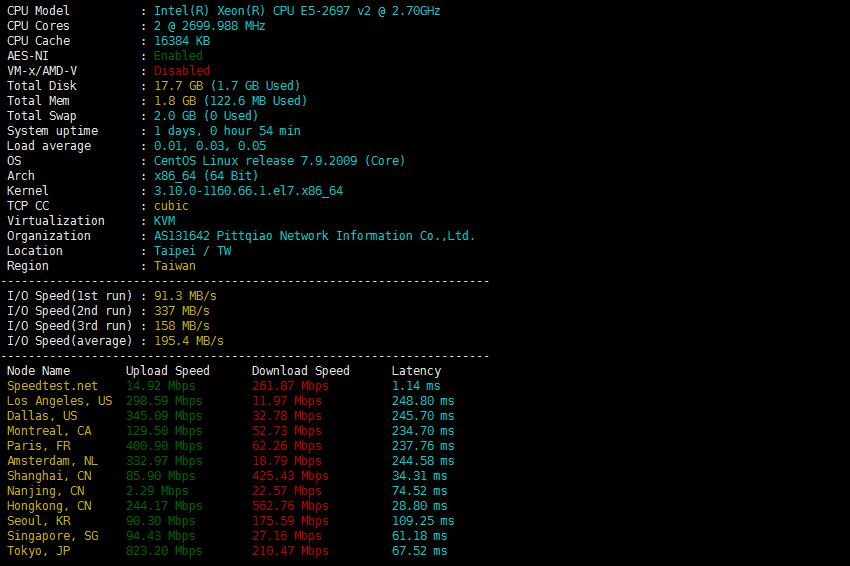Viewport: 850px width, 566px height.
Task: Click the Dallas latency 245.70 ms
Action: 423,416
